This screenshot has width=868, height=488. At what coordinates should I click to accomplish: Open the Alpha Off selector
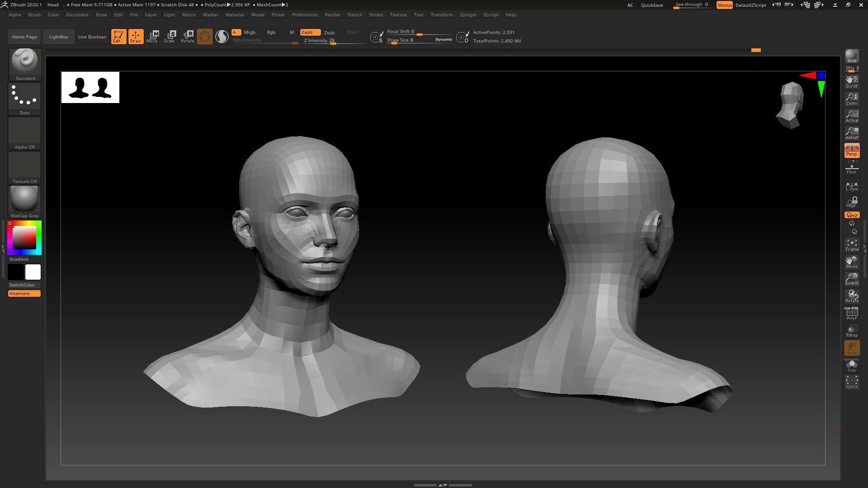point(25,133)
